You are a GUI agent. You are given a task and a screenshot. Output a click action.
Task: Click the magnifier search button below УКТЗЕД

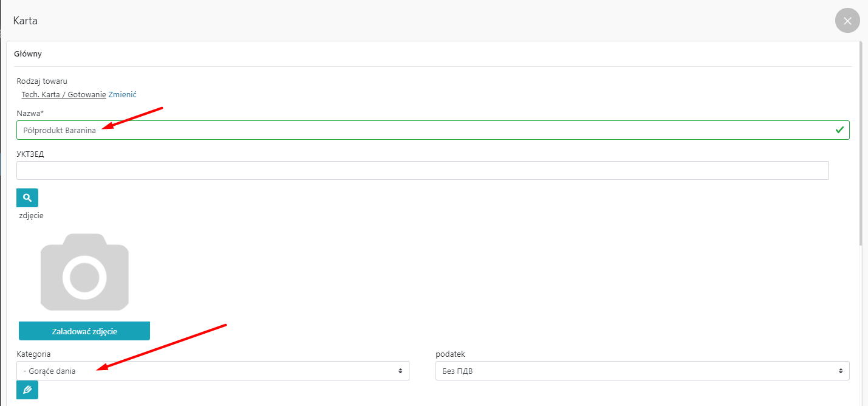27,198
